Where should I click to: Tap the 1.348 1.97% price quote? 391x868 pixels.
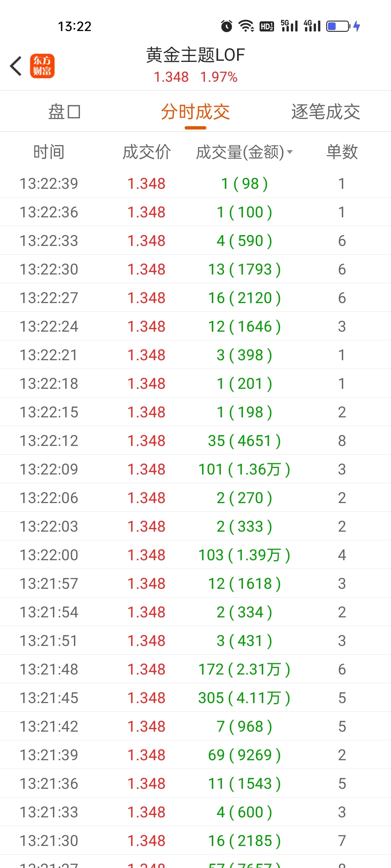pyautogui.click(x=195, y=77)
